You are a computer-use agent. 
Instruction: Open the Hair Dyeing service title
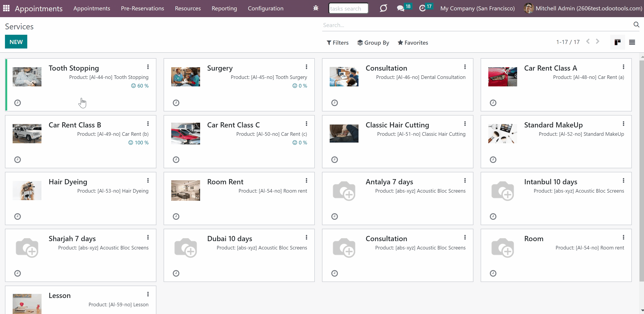[x=68, y=182]
